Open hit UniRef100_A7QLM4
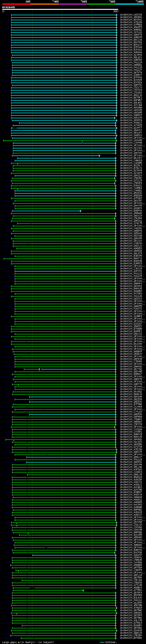 131,22
